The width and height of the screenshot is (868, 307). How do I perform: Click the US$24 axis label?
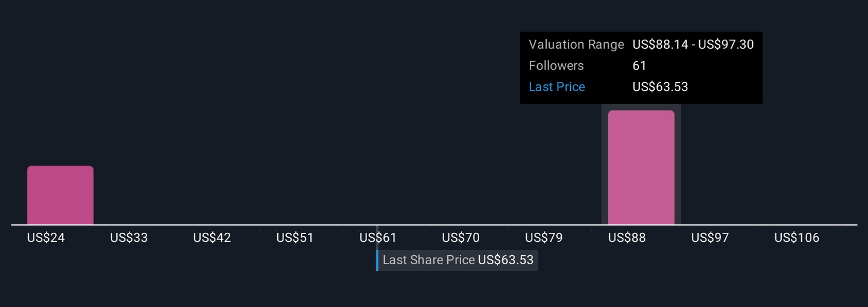[46, 238]
